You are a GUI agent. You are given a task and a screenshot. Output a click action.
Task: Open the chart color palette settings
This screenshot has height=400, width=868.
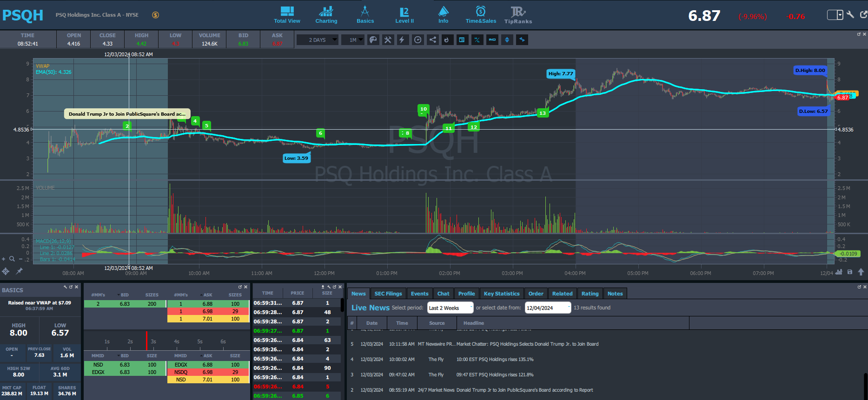coord(373,40)
